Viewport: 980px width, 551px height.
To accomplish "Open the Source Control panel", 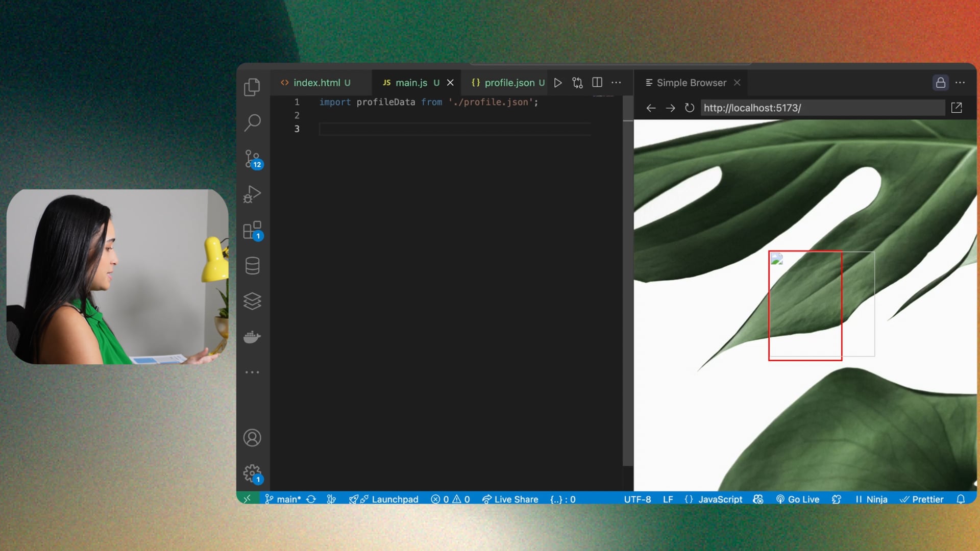I will [x=252, y=159].
